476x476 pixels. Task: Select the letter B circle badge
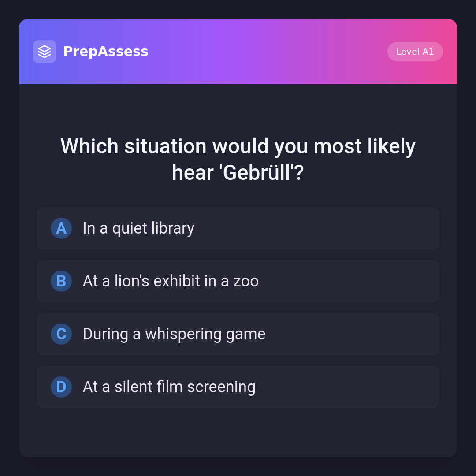click(x=61, y=281)
